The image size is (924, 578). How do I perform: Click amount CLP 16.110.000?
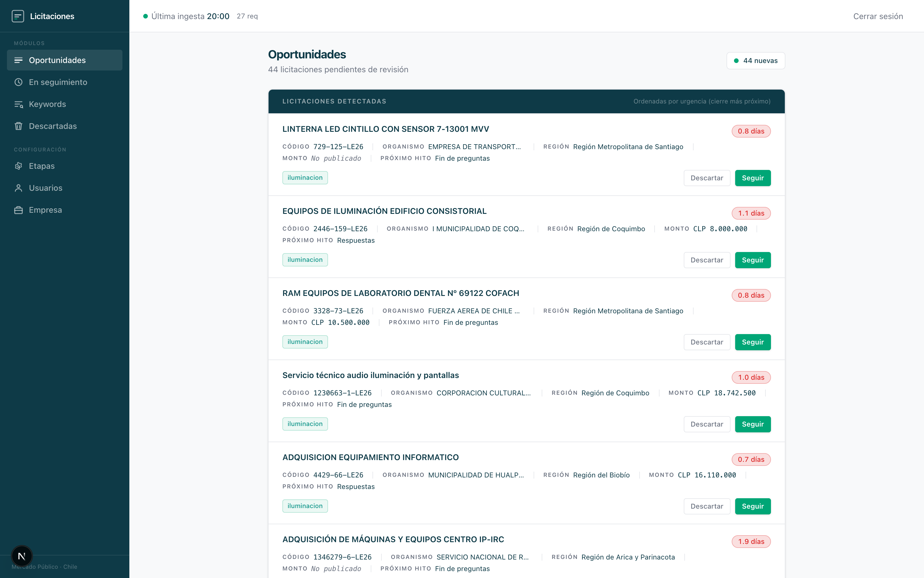pyautogui.click(x=707, y=475)
